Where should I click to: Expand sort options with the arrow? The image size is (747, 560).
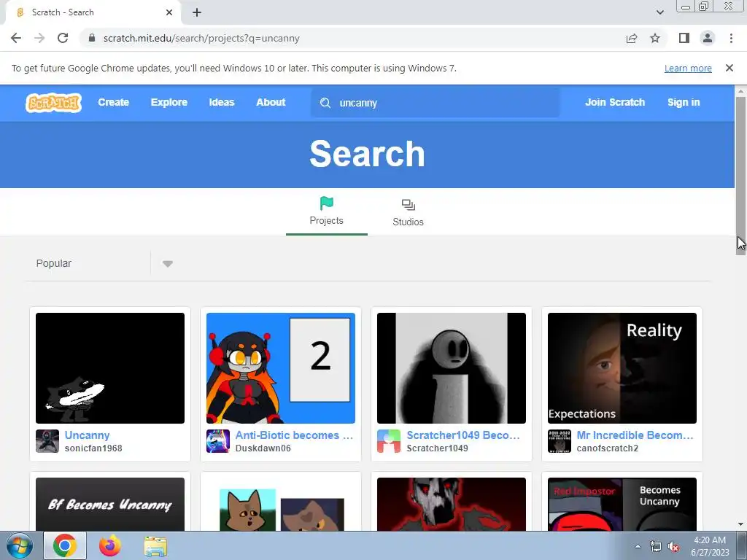[x=167, y=264]
